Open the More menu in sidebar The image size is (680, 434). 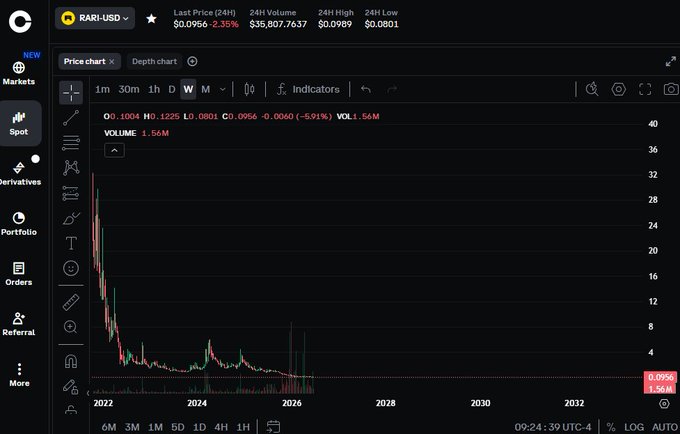(19, 375)
